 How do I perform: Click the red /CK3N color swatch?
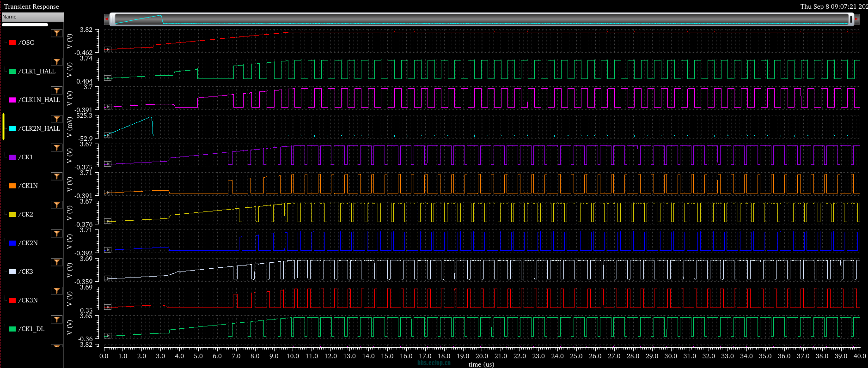(12, 300)
